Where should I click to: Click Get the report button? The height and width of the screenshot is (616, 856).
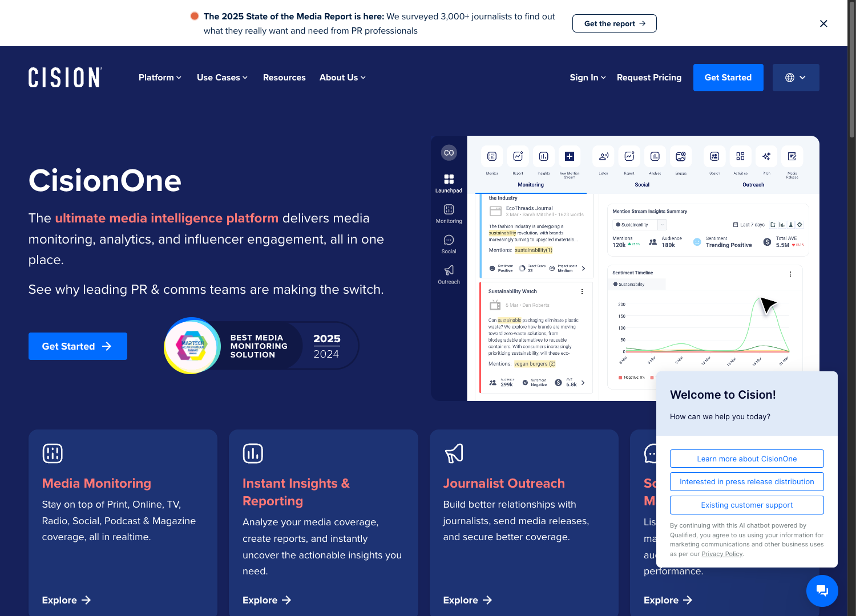tap(614, 23)
